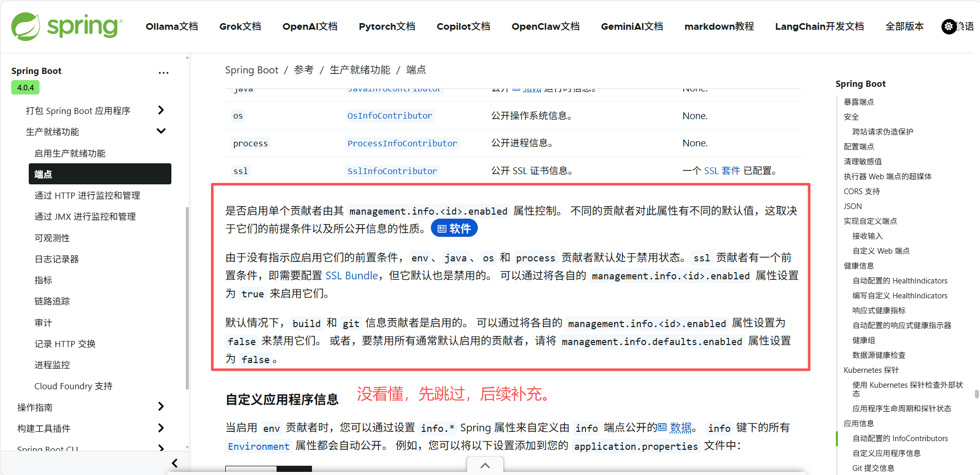Viewport: 980px width, 475px height.
Task: Open the Copilot文档 menu item
Action: [x=463, y=26]
